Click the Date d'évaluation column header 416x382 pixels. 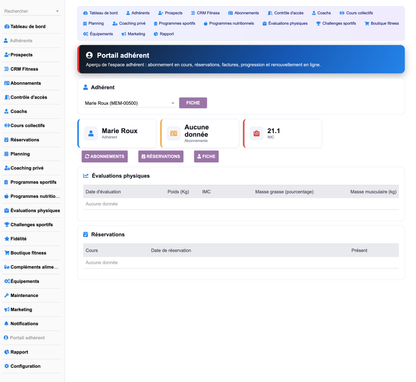pyautogui.click(x=103, y=192)
